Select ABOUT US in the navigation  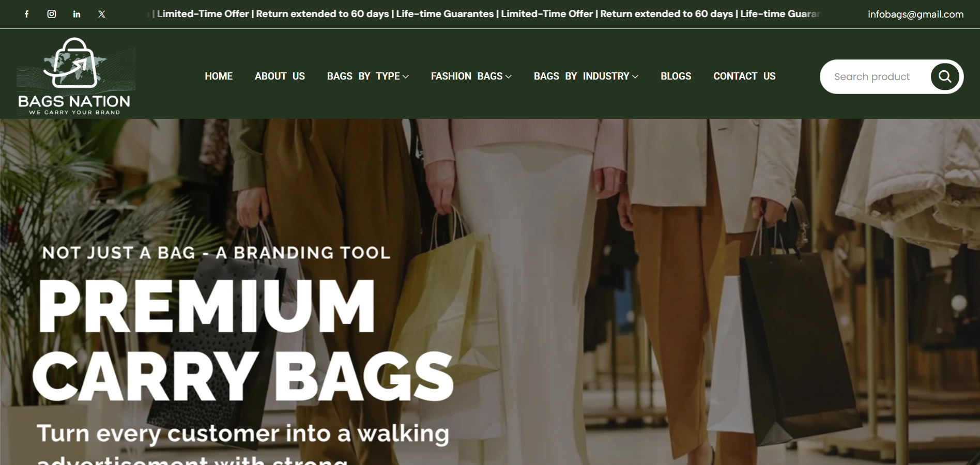(280, 76)
